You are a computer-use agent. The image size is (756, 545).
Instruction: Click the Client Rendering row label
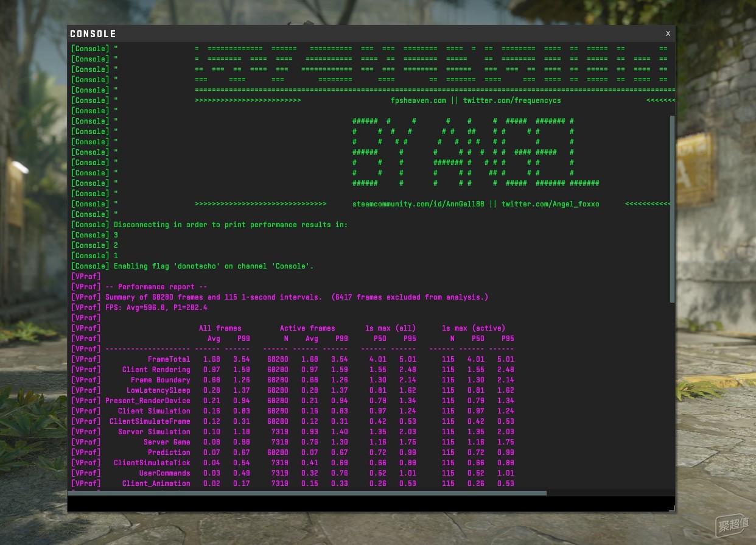point(156,370)
